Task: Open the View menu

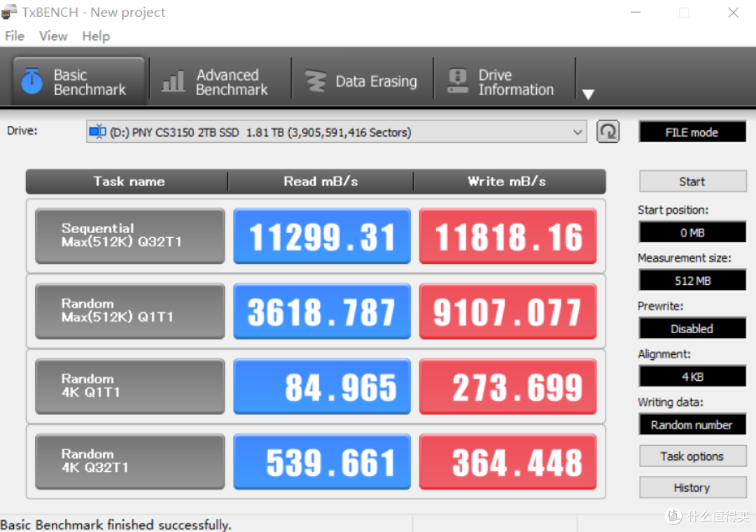Action: [x=52, y=36]
